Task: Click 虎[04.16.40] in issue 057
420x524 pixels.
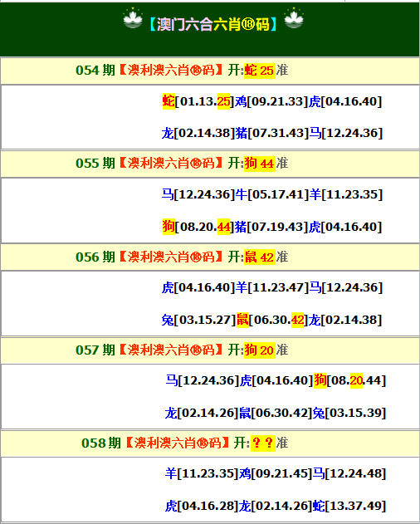Action: (276, 380)
